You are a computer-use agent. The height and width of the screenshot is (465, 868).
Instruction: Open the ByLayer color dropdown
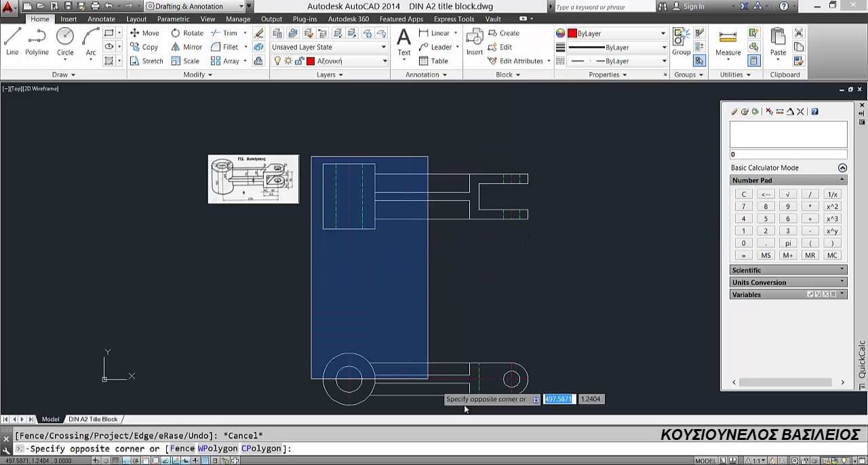click(x=617, y=33)
